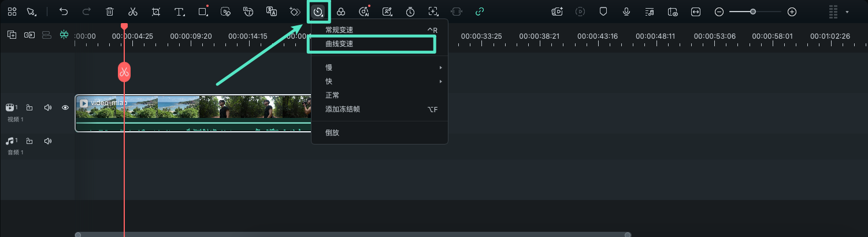The width and height of the screenshot is (868, 237).
Task: Open the rectangle shape tool
Action: (203, 12)
